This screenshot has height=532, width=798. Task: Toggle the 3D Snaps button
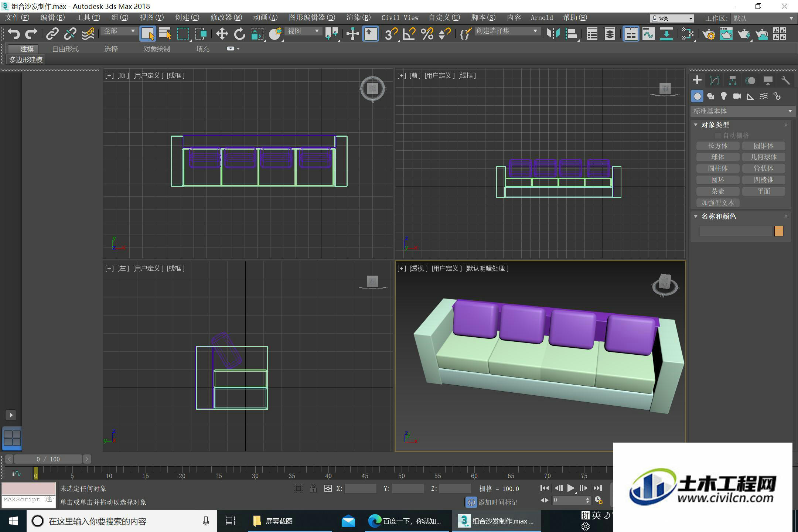click(391, 34)
